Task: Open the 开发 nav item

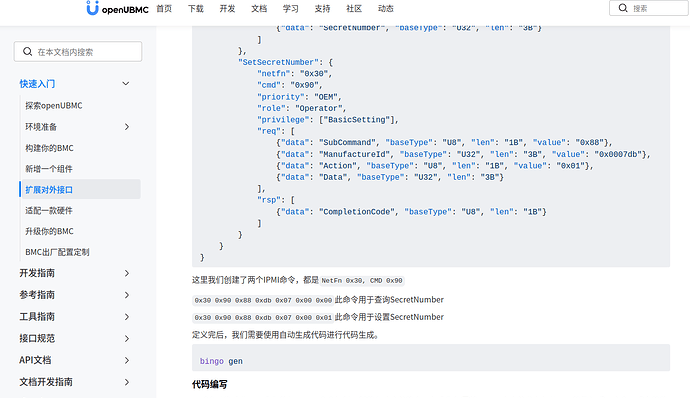Action: 228,8
